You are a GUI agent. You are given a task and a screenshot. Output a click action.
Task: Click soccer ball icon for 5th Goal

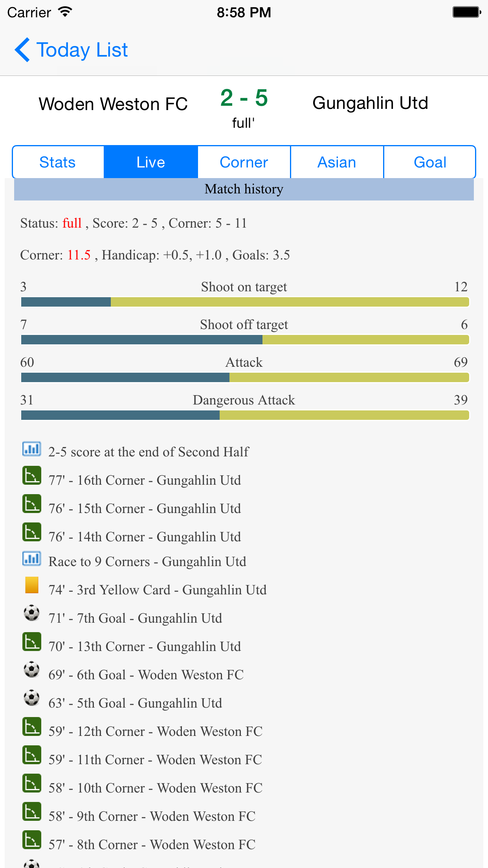[x=31, y=698]
